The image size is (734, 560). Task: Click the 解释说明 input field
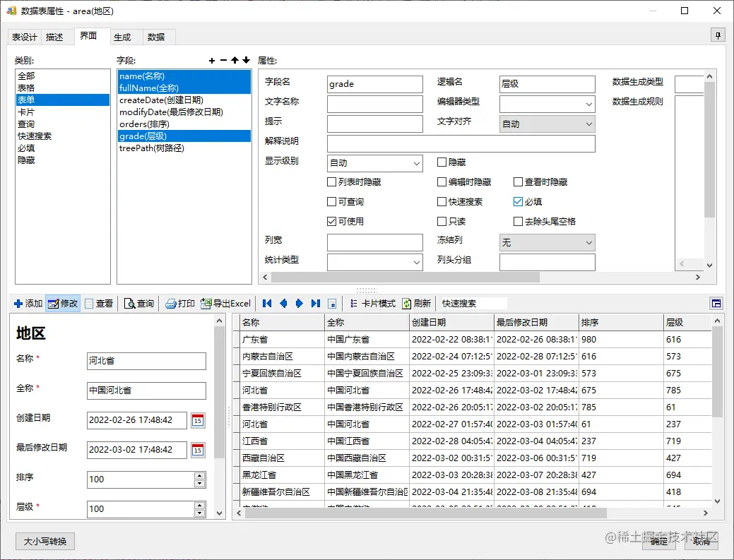461,143
